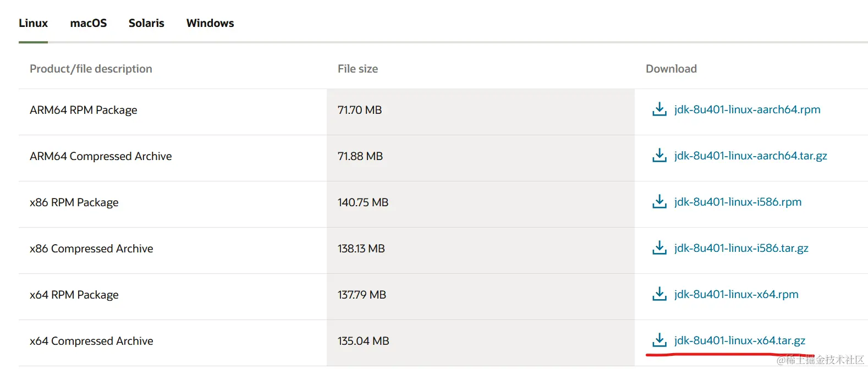Screen dimensions: 868x369
Task: Click download icon for x64.tar.gz archive
Action: tap(659, 340)
